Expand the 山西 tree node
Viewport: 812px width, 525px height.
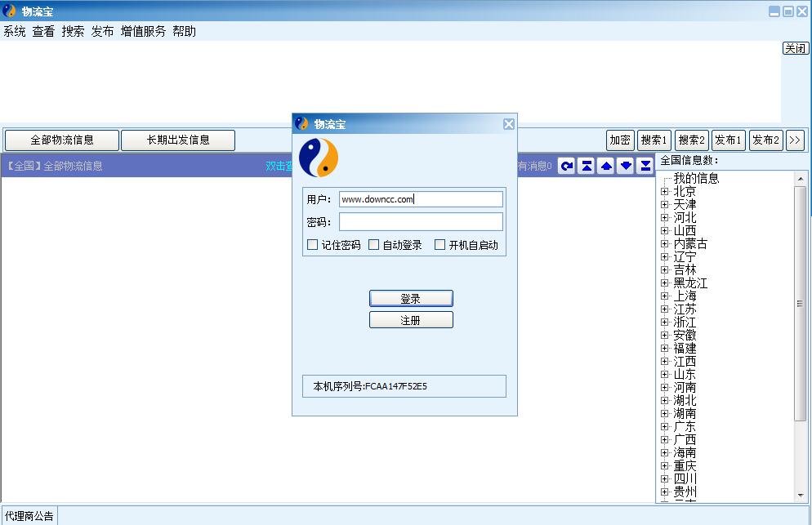coord(665,230)
